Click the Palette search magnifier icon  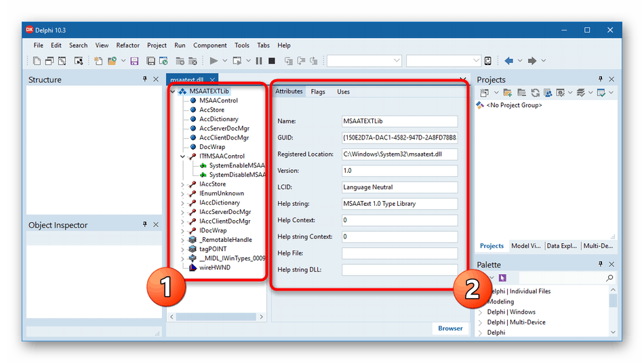coord(609,278)
